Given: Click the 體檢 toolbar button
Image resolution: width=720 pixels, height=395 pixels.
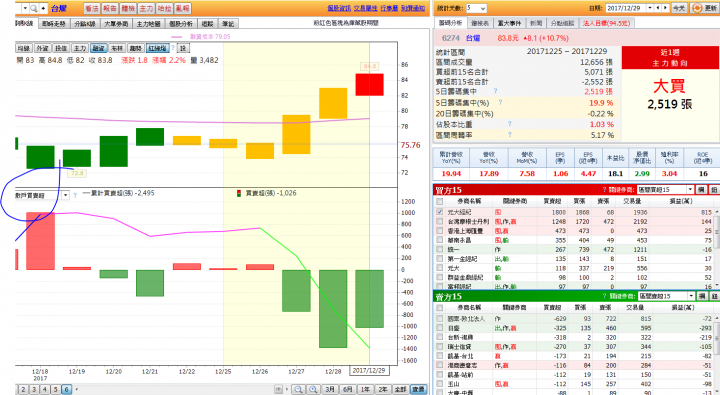Looking at the screenshot, I should point(128,8).
